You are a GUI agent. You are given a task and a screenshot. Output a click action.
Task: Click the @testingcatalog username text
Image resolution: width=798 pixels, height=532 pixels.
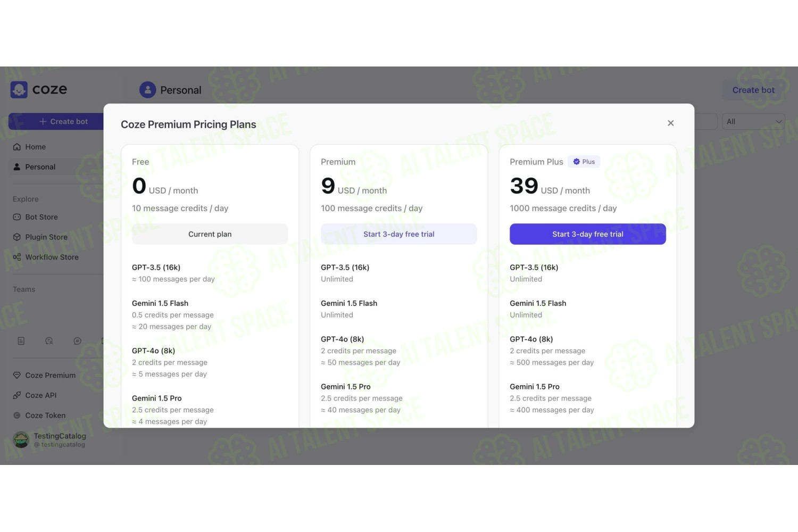(60, 445)
